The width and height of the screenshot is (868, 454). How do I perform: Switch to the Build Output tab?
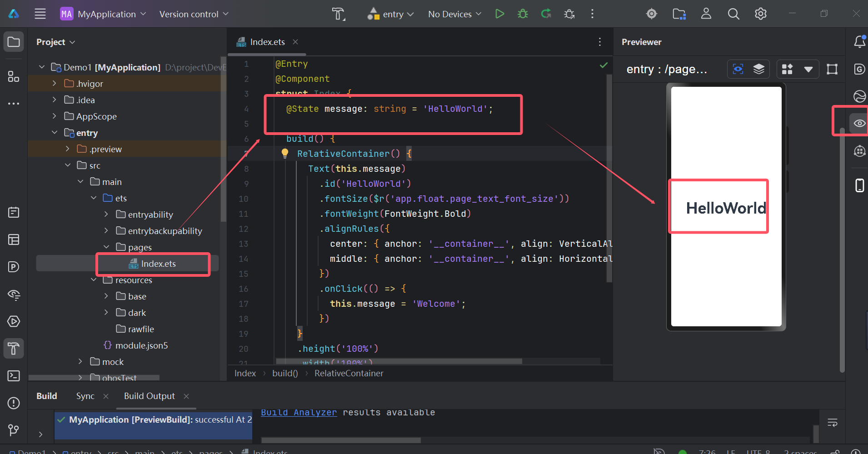click(x=150, y=396)
